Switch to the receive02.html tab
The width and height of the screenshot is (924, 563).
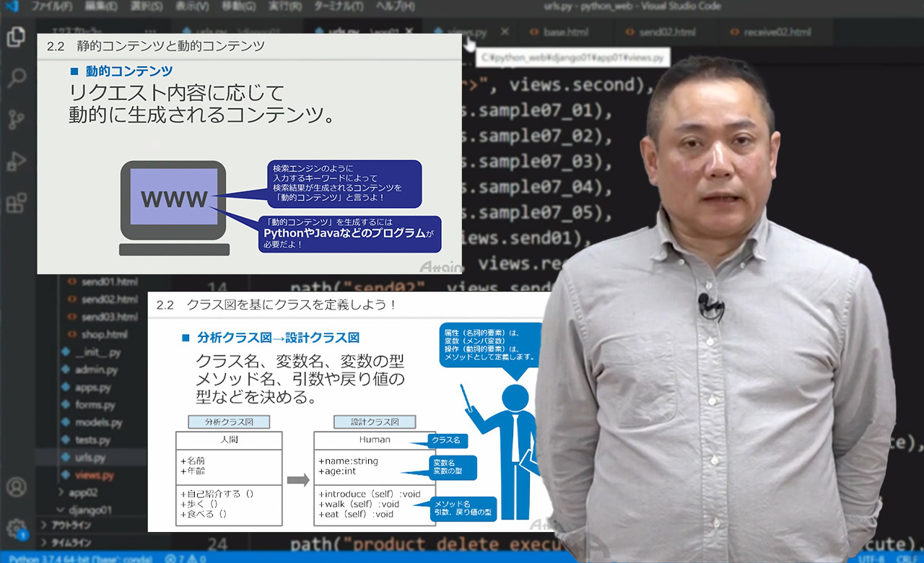point(777,32)
